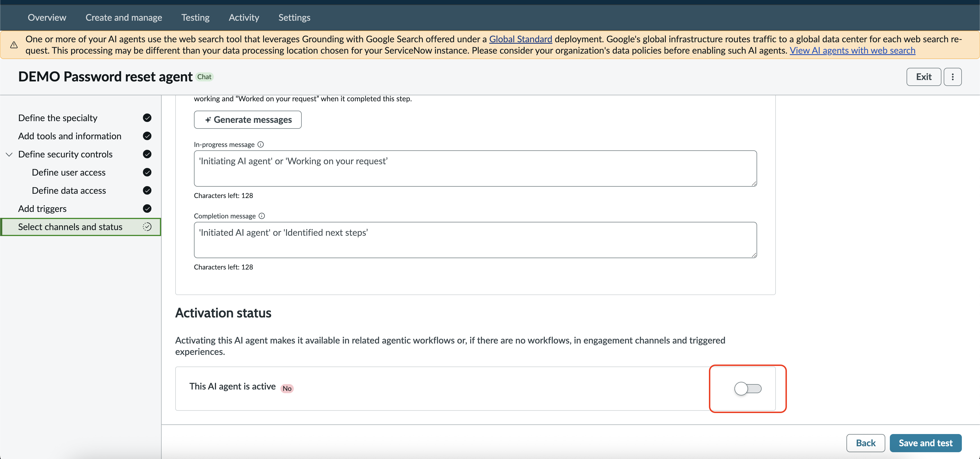Image resolution: width=980 pixels, height=459 pixels.
Task: Click Characters left: 128 under Completion message
Action: [x=223, y=267]
